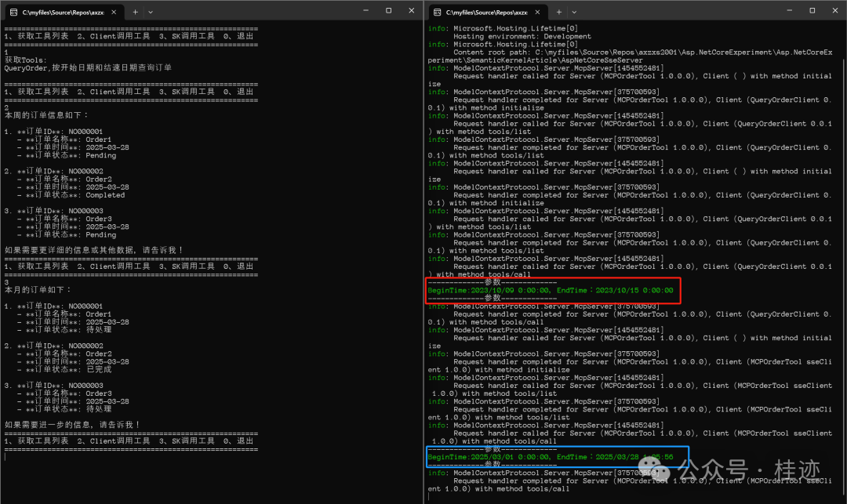Click the plus icon in the right terminal window

558,12
